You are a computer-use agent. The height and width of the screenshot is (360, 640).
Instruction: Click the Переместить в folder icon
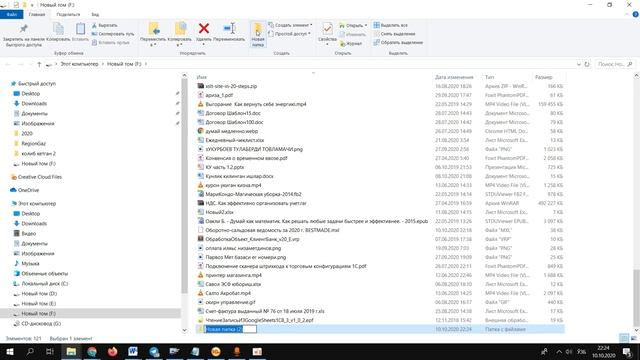click(x=153, y=29)
